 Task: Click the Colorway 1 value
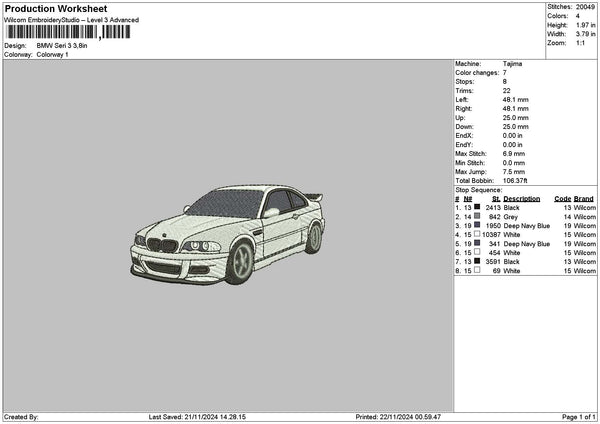coord(52,55)
